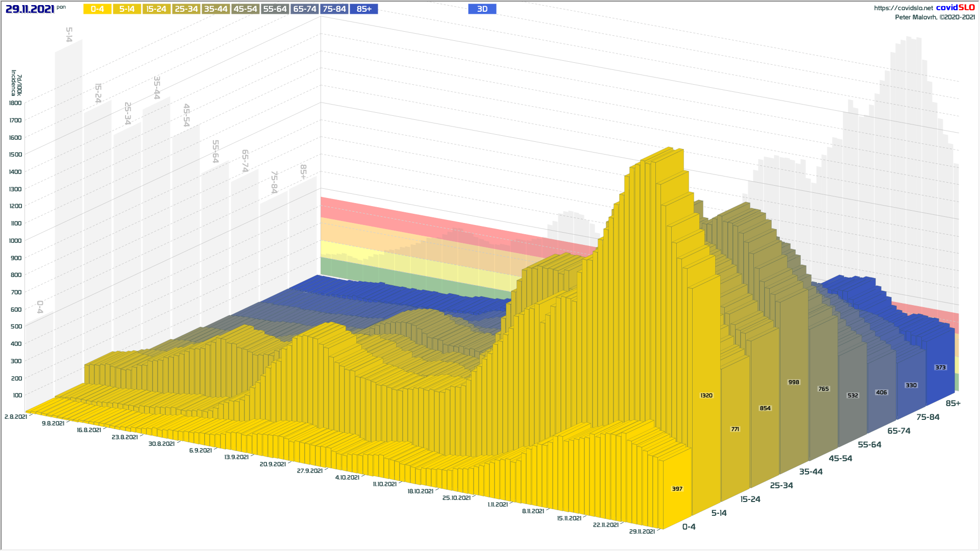Click the 65-74 legend button

305,9
